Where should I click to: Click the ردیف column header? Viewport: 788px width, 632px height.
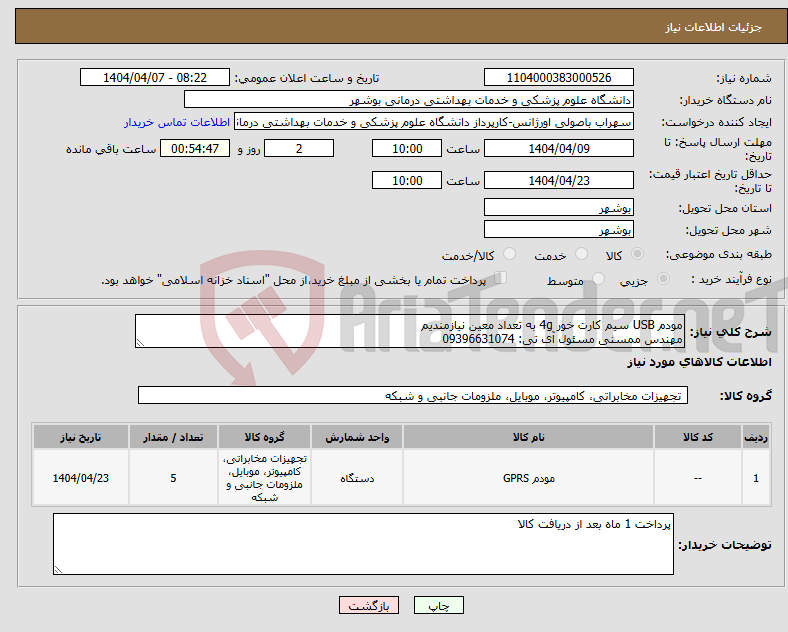click(x=756, y=437)
